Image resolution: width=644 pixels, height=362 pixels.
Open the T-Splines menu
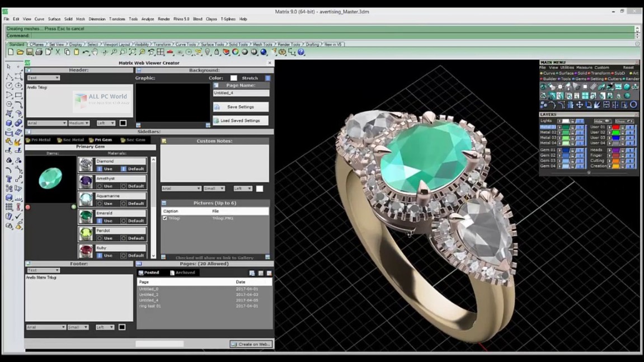point(228,19)
